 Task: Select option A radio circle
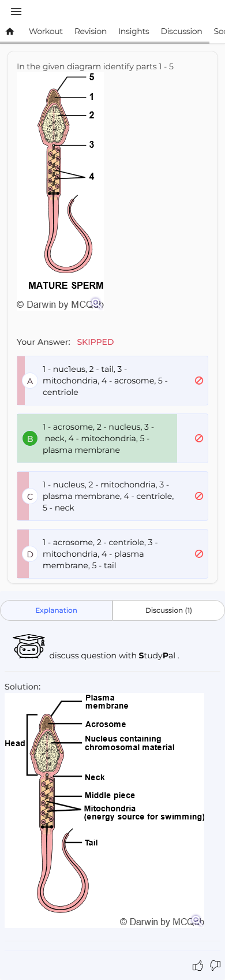point(30,381)
